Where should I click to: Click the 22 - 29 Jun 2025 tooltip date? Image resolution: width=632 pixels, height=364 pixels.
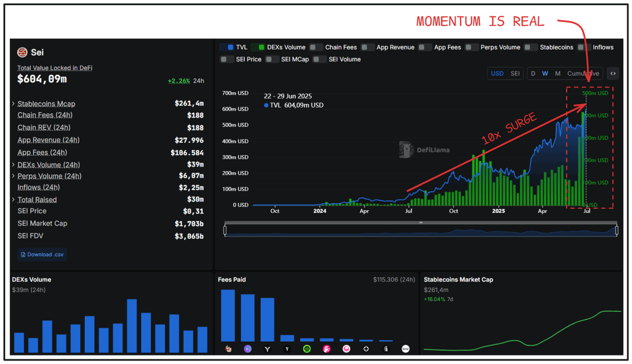tap(288, 96)
